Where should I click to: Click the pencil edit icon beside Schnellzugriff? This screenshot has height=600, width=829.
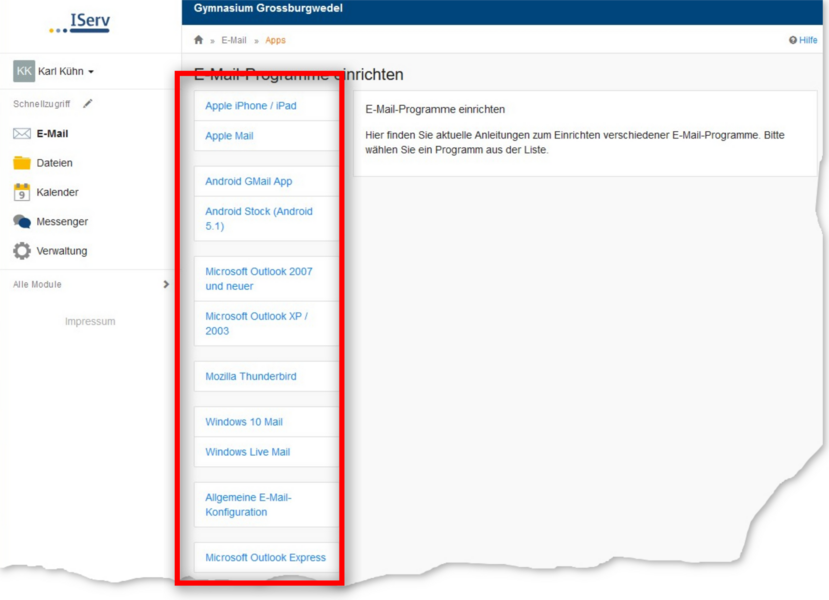[x=88, y=103]
